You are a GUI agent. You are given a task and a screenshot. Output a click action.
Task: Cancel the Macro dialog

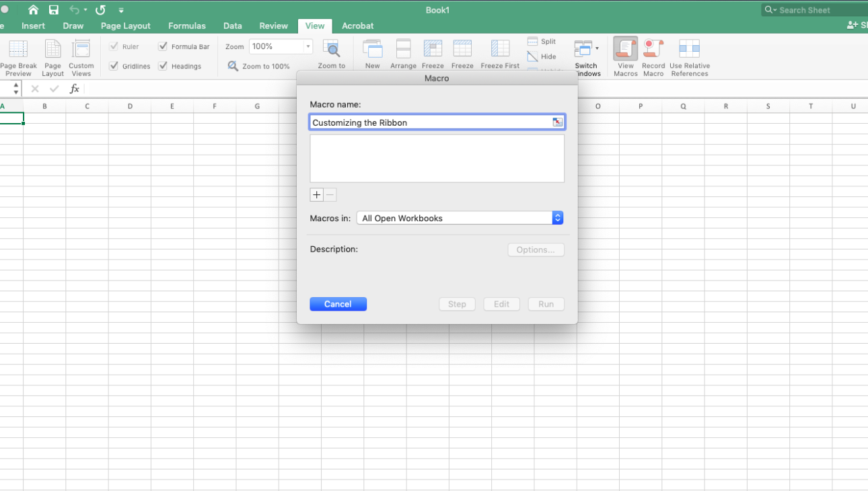tap(338, 303)
